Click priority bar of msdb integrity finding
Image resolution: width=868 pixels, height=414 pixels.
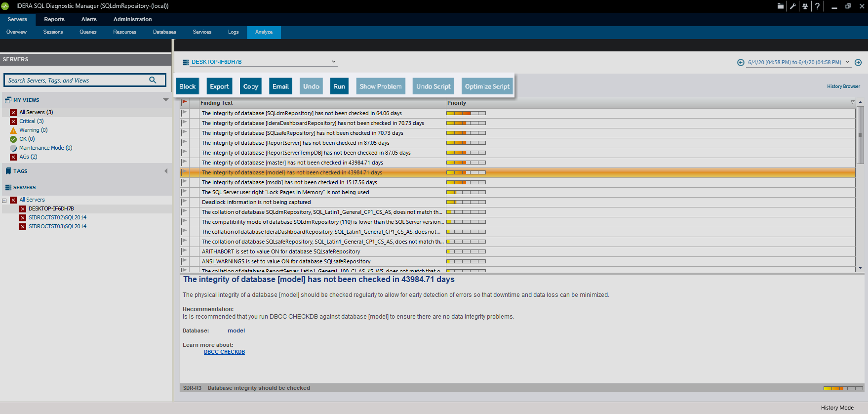coord(466,182)
